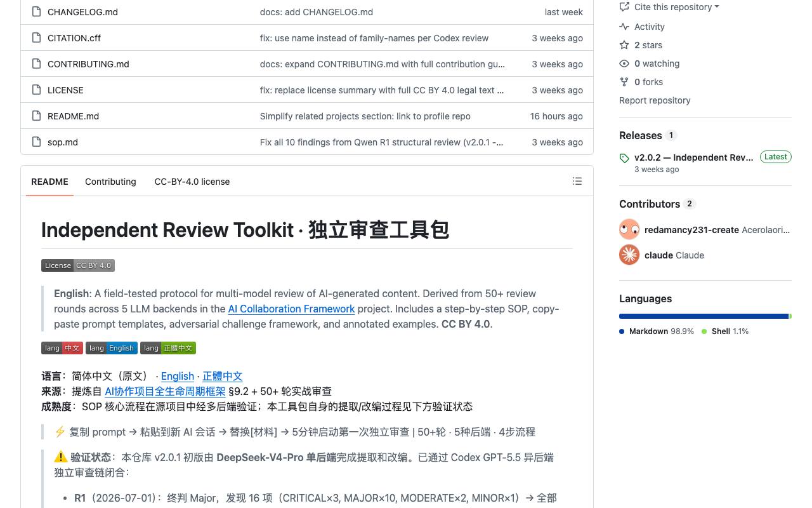The height and width of the screenshot is (508, 812).
Task: Click the 'last week' timestamp for CHANGELOG.md
Action: point(564,12)
